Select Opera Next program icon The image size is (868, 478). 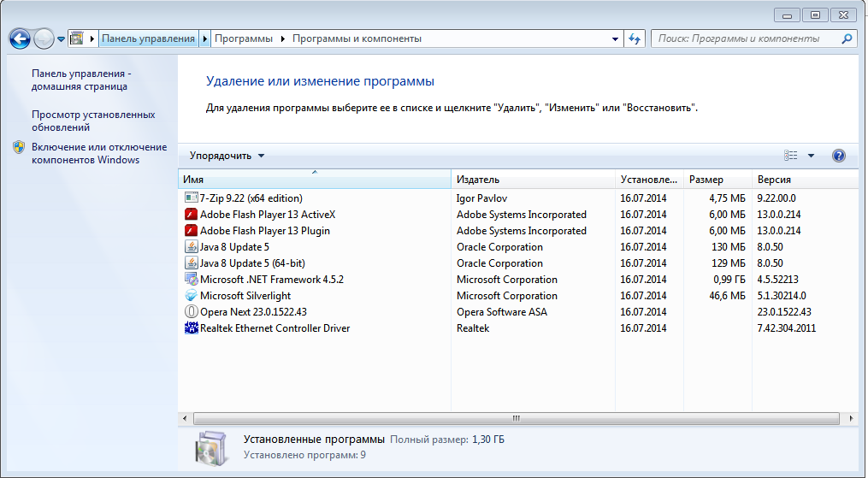click(x=191, y=311)
